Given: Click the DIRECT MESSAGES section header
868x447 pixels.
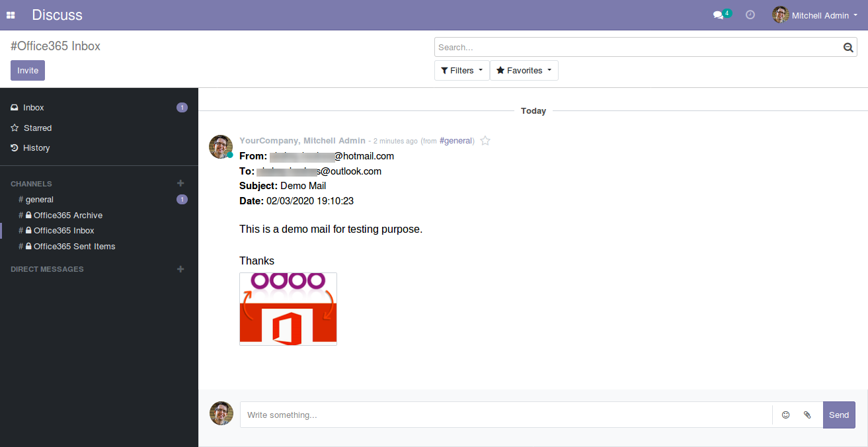Looking at the screenshot, I should 47,270.
